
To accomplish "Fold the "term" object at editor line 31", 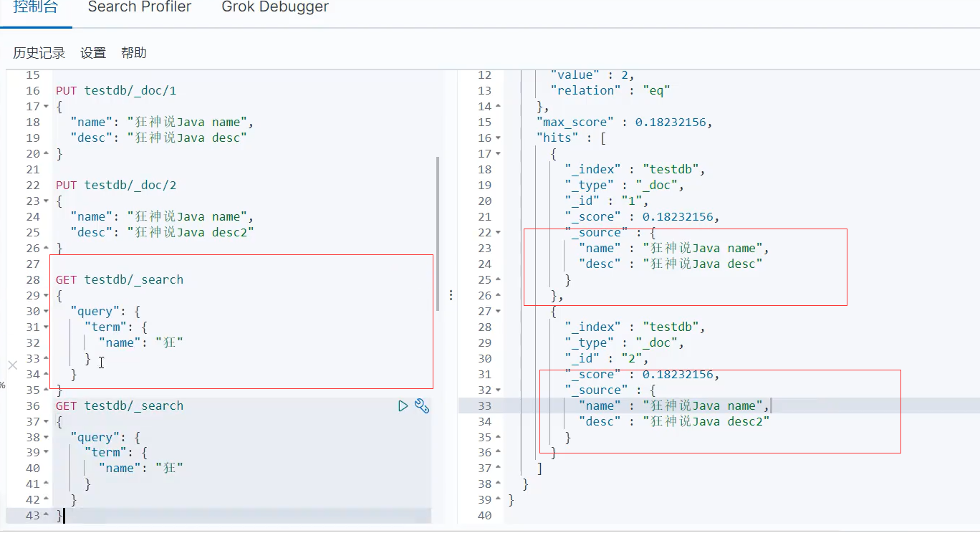I will pos(47,327).
